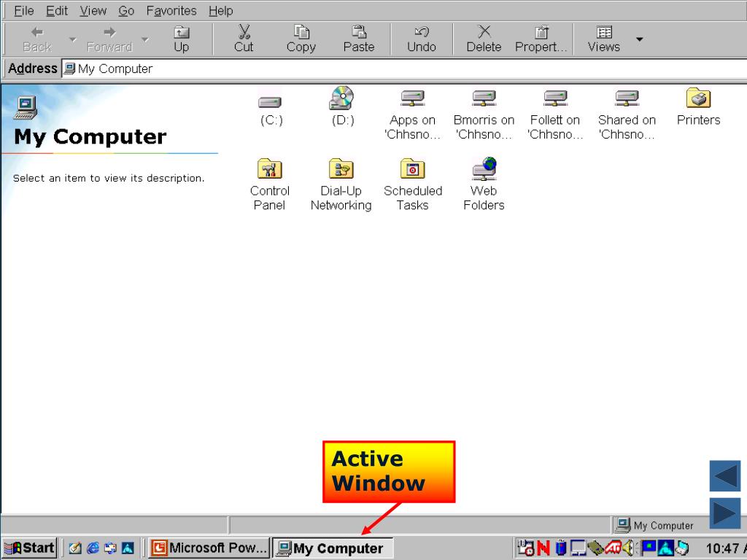
Task: Open the Favorites menu
Action: (x=171, y=10)
